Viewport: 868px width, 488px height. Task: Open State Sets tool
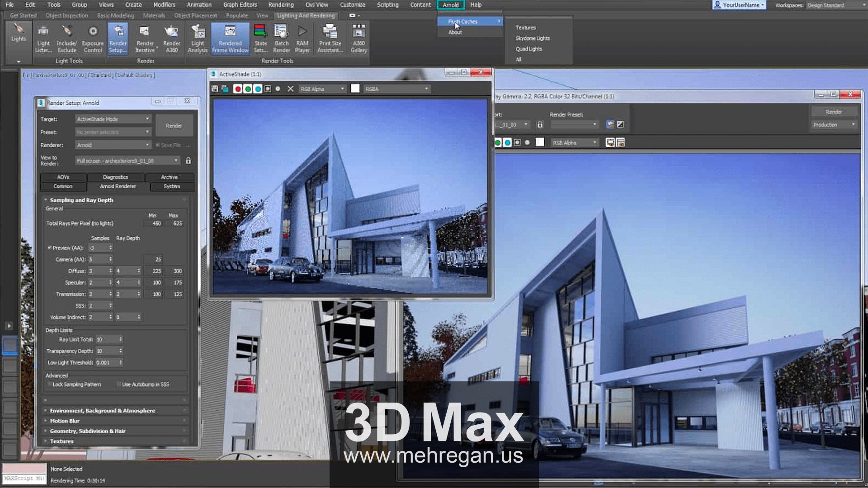(260, 39)
